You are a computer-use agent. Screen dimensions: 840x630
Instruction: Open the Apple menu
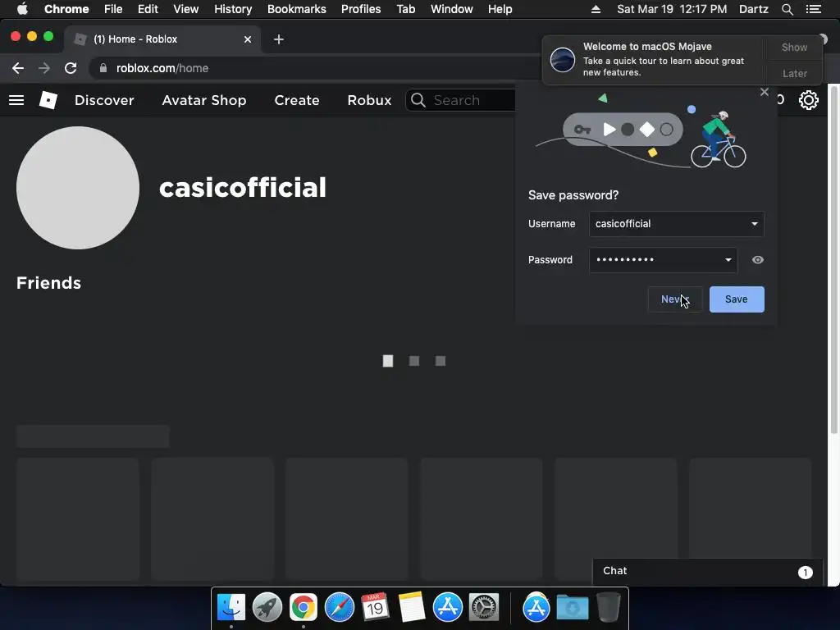point(22,9)
